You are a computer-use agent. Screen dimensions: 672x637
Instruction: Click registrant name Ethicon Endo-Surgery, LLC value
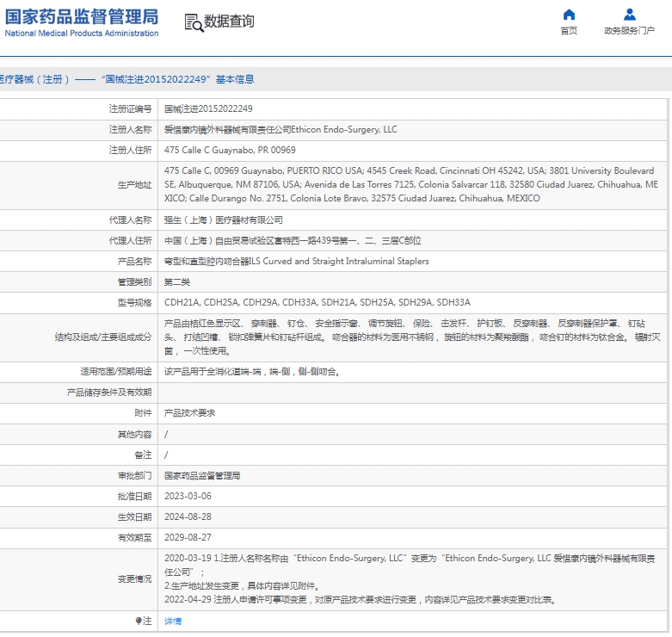(x=281, y=129)
